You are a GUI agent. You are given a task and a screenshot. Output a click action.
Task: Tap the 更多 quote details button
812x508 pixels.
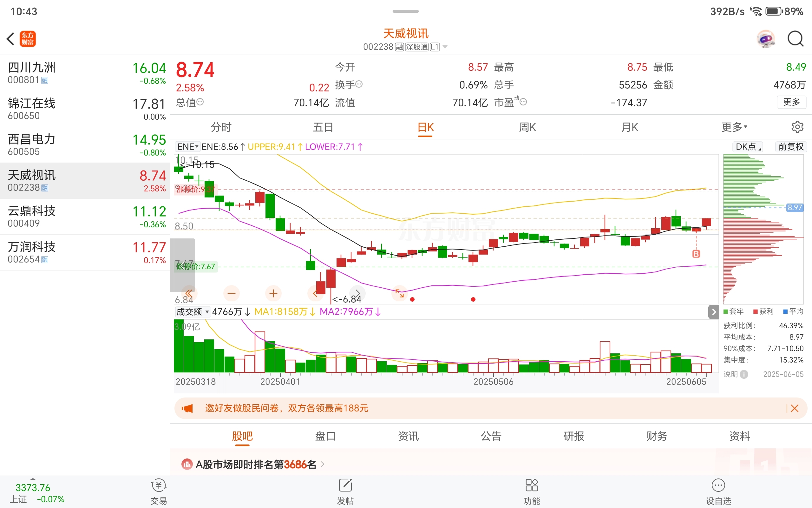coord(791,102)
